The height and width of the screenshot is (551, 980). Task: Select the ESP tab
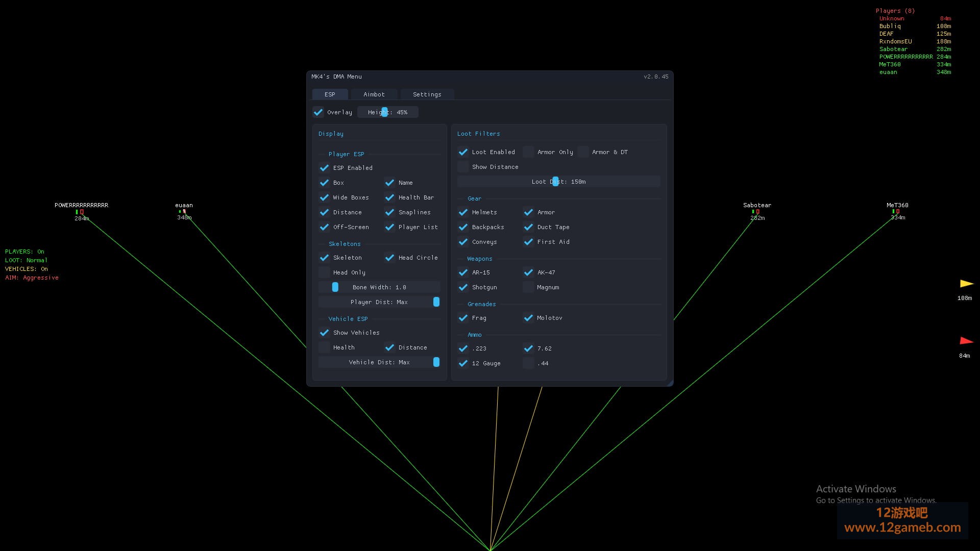click(x=330, y=94)
